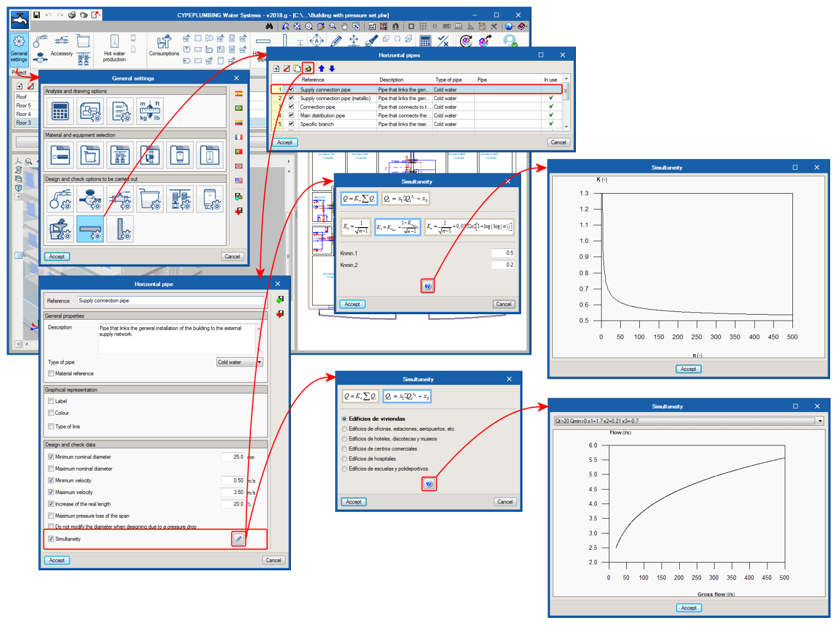The image size is (840, 626).
Task: Move the selected pipe down the list
Action: coord(332,68)
